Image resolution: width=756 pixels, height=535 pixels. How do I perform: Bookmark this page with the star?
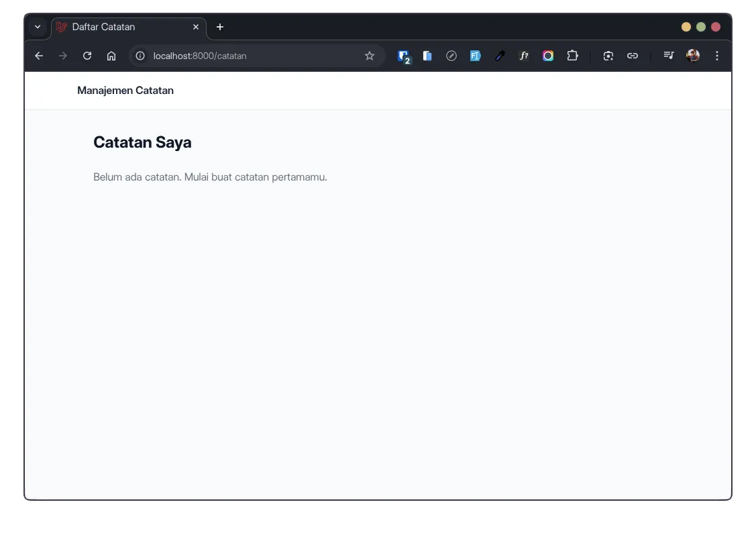coord(370,56)
